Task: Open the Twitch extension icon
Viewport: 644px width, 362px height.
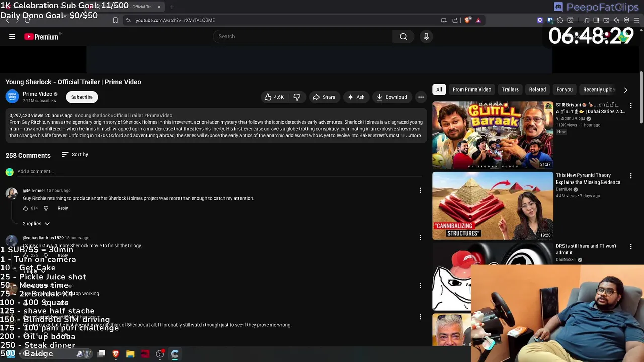Action: click(540, 20)
